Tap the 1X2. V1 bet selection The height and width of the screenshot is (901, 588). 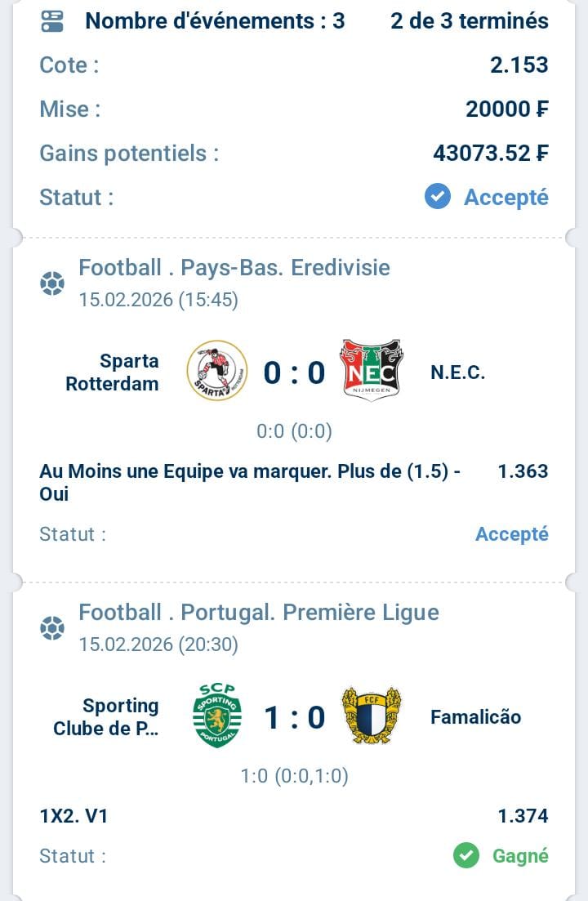click(x=73, y=816)
